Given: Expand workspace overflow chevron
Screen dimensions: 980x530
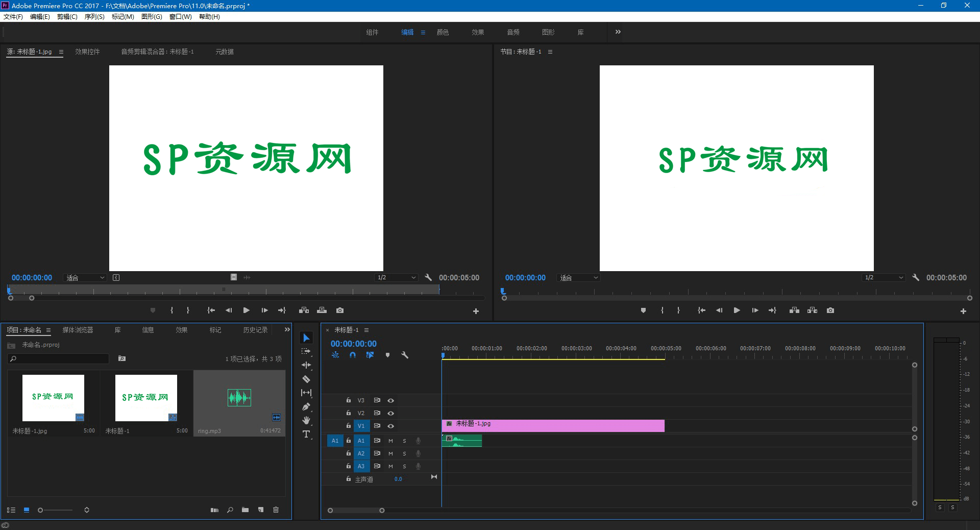Looking at the screenshot, I should [618, 32].
